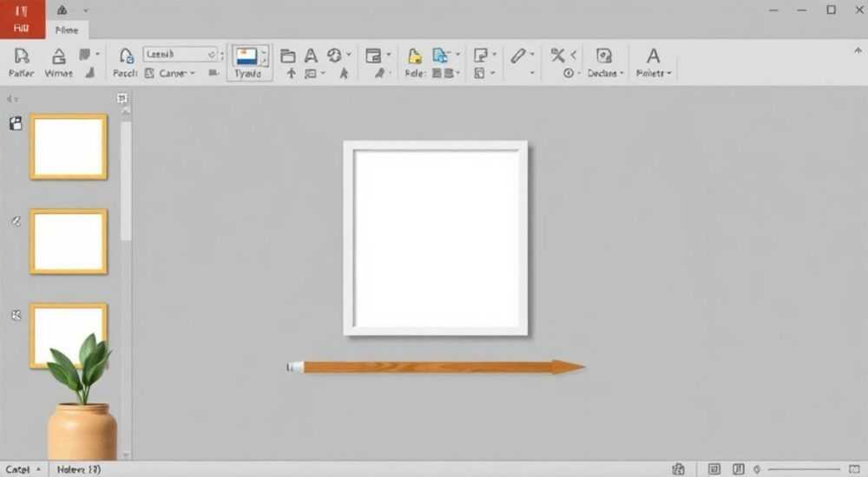Select the second slide thumbnail

(x=69, y=242)
